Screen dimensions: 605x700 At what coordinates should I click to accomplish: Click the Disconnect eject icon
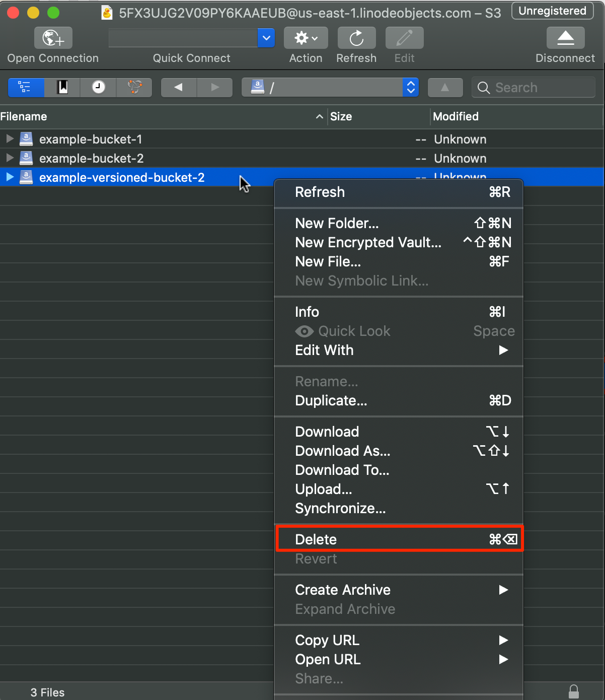click(565, 38)
